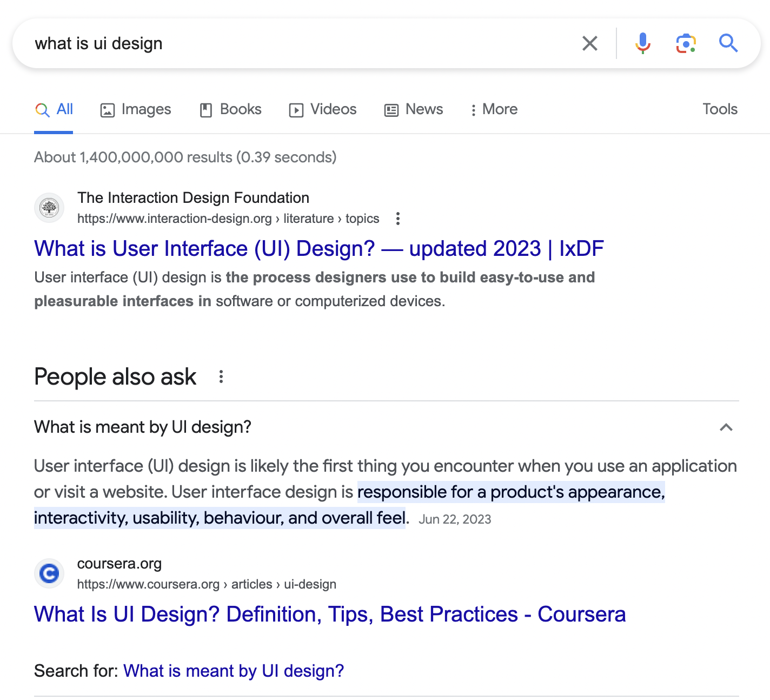The width and height of the screenshot is (770, 700).
Task: Click the interaction-design.org URL breadcrumb
Action: [x=228, y=219]
